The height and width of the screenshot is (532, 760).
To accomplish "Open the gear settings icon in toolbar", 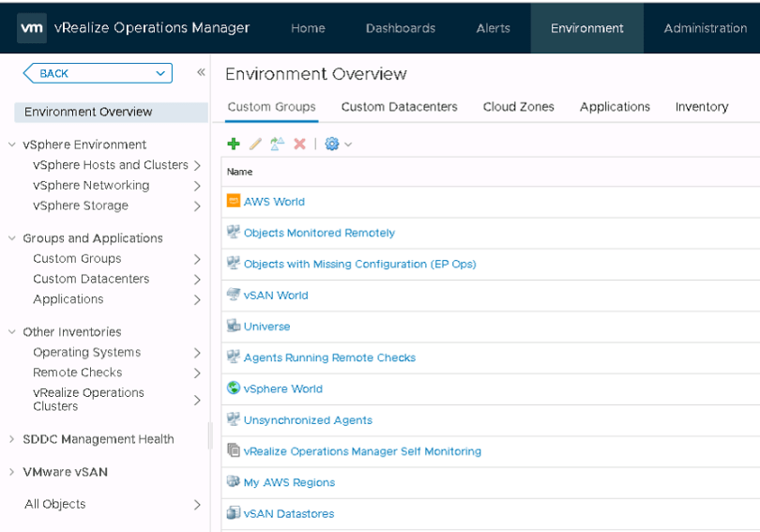I will tap(332, 144).
